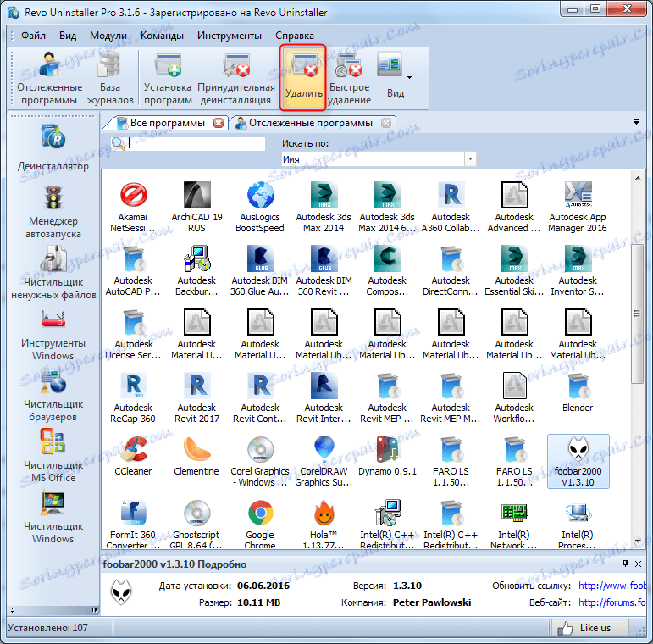Open the Инструменты menu
The image size is (653, 644).
230,36
